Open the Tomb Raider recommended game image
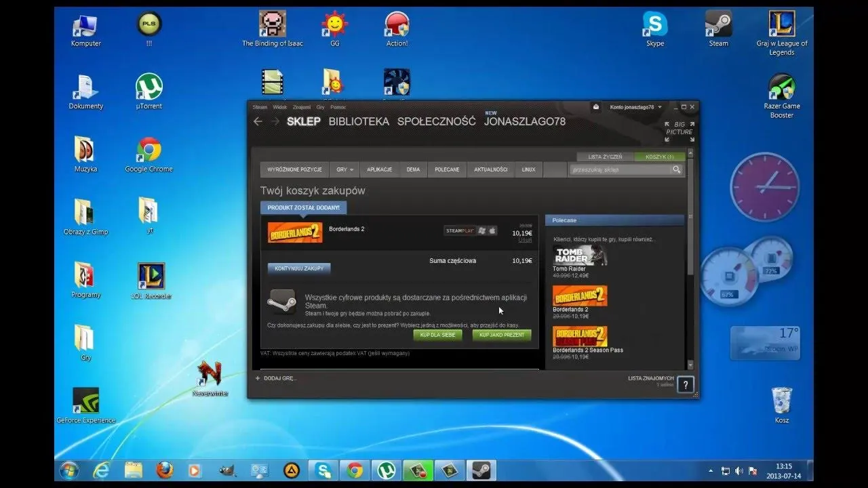 [x=580, y=255]
